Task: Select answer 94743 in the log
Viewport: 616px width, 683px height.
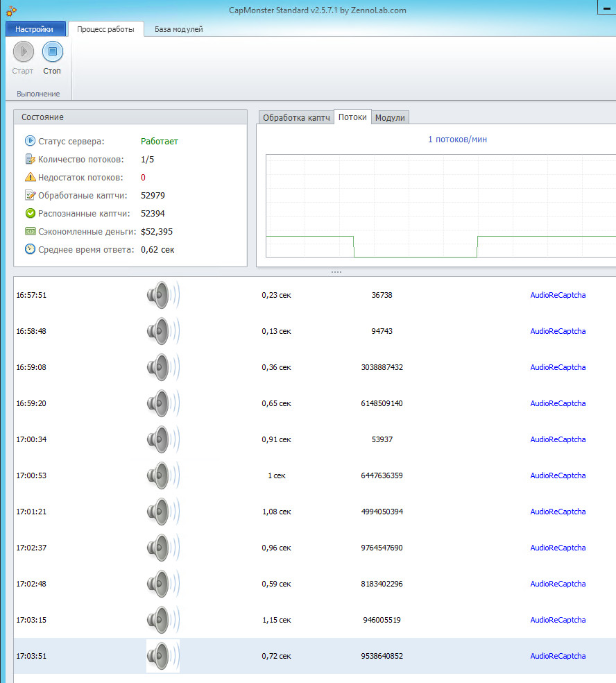Action: tap(382, 331)
